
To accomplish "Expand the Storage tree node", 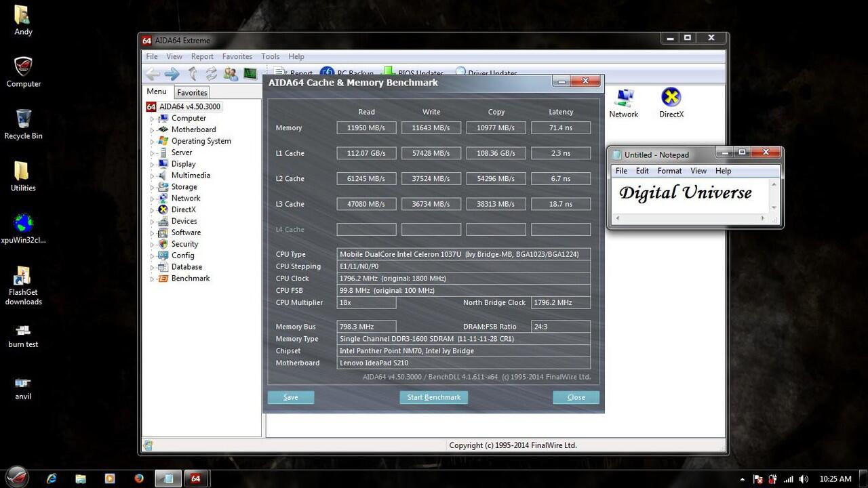I will 152,188.
